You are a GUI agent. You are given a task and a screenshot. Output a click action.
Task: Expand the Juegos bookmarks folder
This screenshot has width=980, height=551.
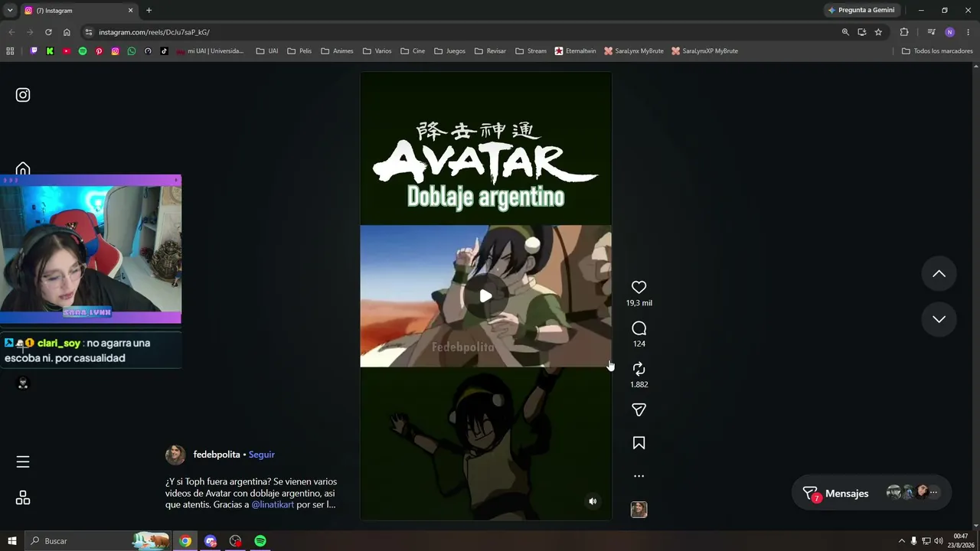click(449, 51)
